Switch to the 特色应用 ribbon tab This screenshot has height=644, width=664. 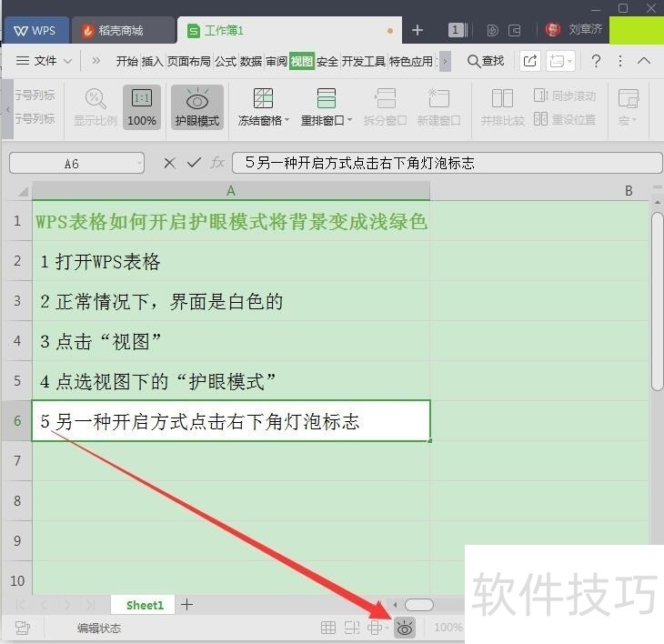[411, 61]
